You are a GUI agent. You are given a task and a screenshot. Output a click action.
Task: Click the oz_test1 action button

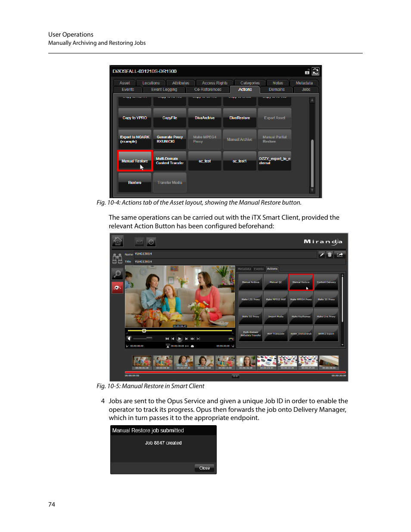(x=240, y=161)
